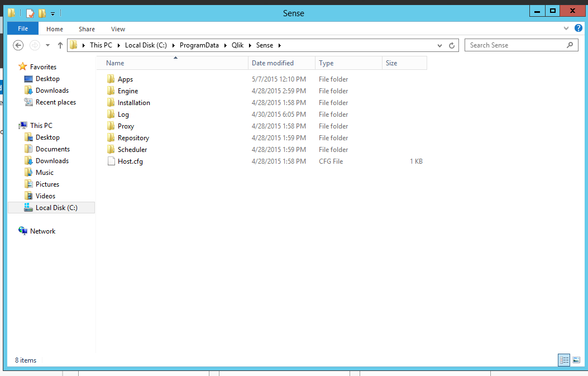Screen dimensions: 588x376
Task: Click This PC in address breadcrumb
Action: tap(101, 45)
